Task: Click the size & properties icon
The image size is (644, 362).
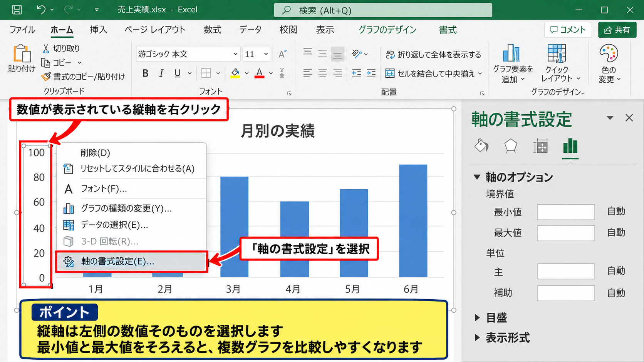Action: point(540,146)
